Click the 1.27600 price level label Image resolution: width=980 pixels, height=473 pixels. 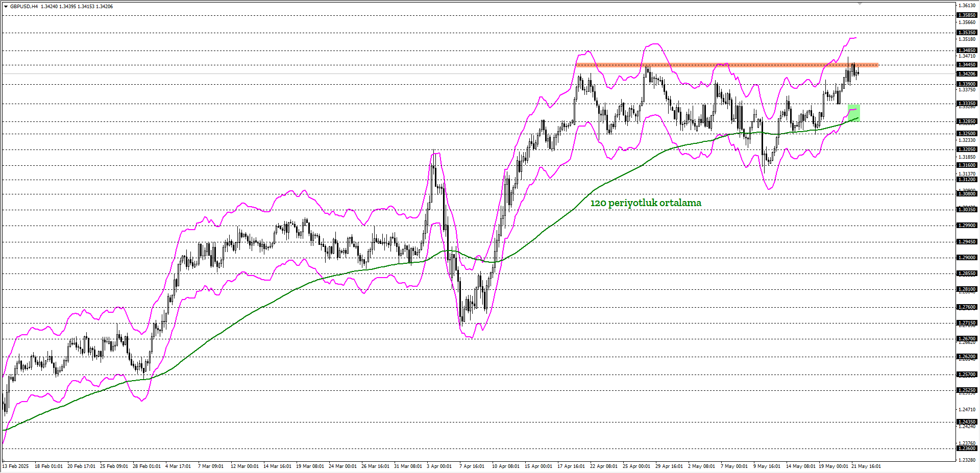[967, 307]
